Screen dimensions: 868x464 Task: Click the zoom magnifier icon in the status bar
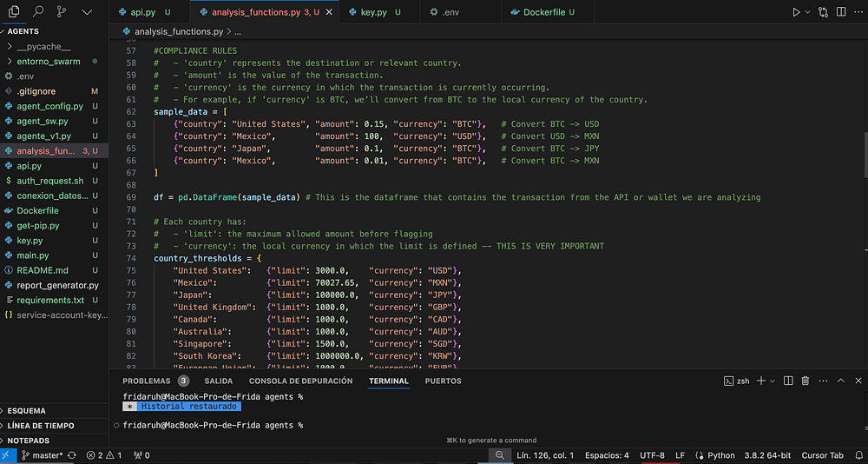point(499,455)
